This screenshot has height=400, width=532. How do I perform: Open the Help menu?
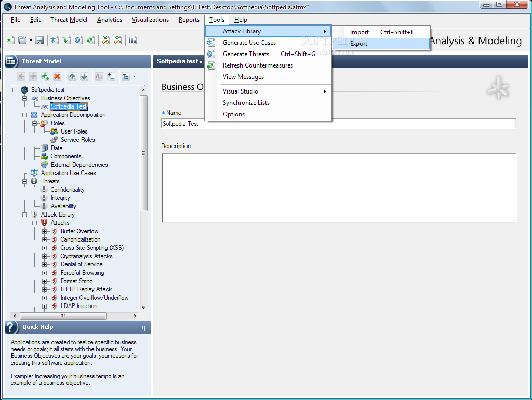(241, 20)
